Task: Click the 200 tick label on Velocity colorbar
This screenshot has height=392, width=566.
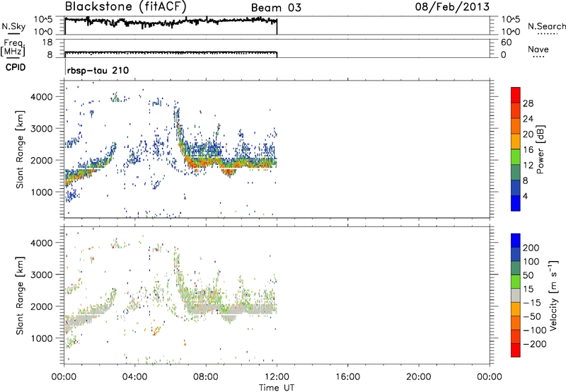Action: tap(531, 248)
